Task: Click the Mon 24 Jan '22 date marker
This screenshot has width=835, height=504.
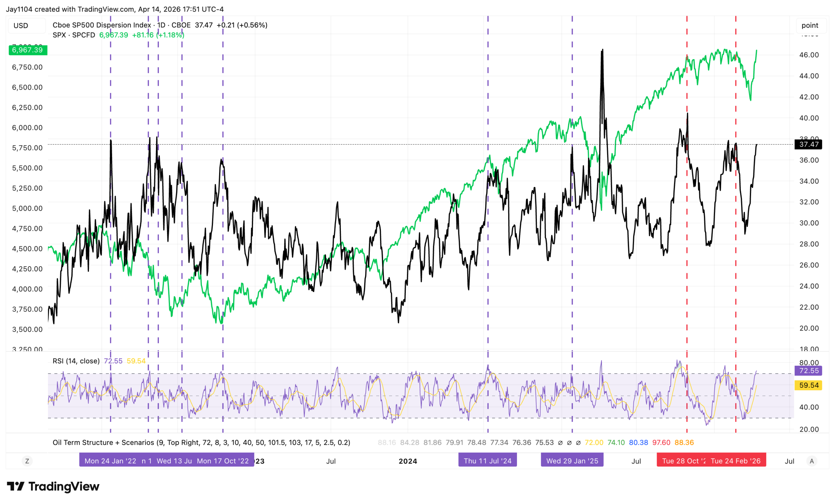Action: (x=110, y=461)
